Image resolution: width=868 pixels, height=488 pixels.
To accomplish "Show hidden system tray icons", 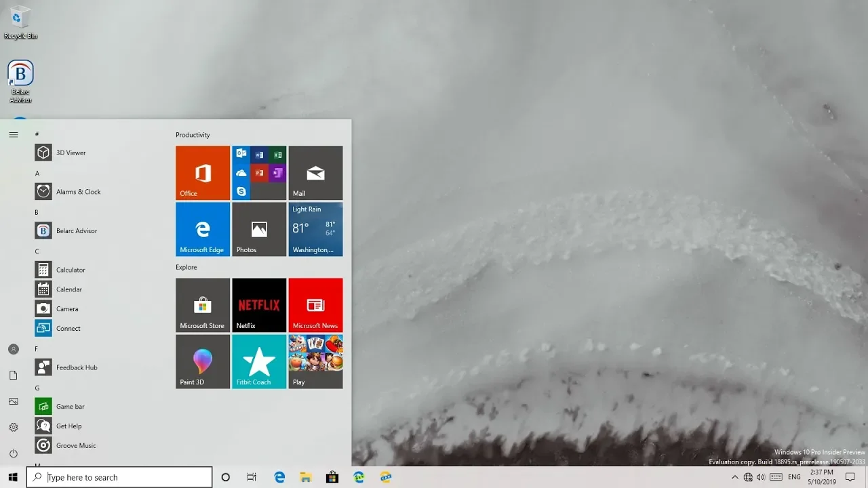I will pos(735,477).
